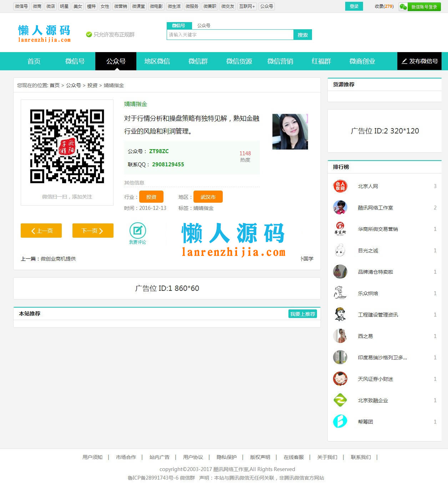
Task: Click the 联系我们 footer link
Action: click(x=360, y=457)
